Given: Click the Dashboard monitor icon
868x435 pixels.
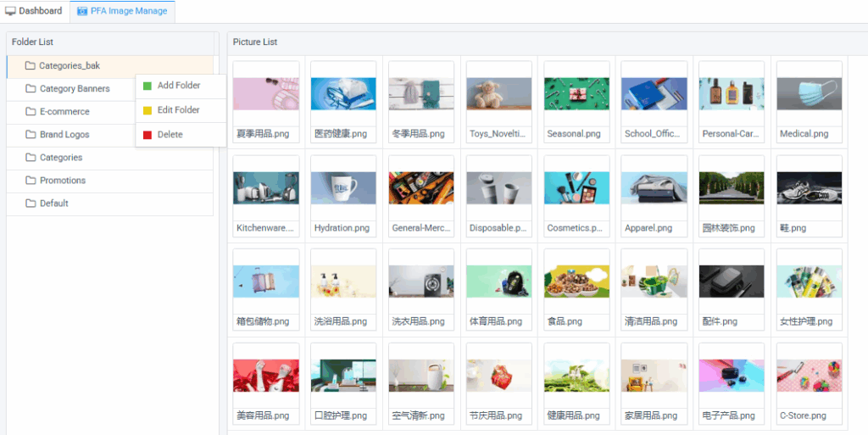Looking at the screenshot, I should (11, 11).
